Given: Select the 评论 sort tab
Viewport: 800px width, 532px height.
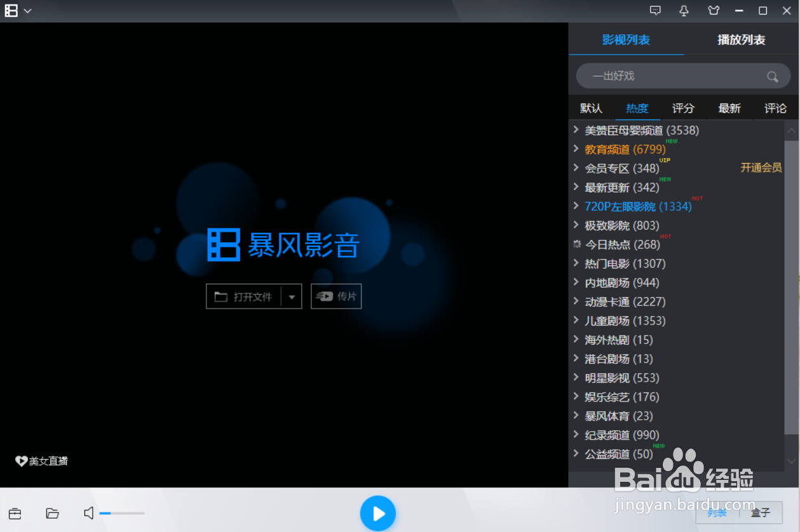Looking at the screenshot, I should click(x=775, y=109).
